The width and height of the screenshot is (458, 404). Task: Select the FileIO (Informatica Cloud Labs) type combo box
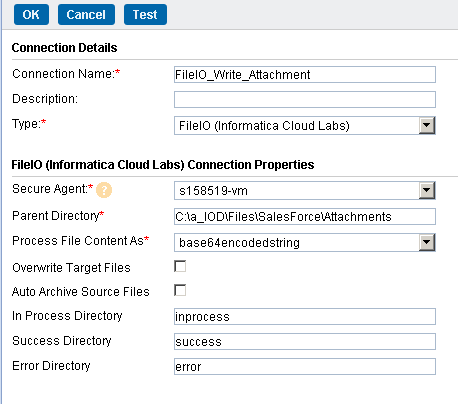click(x=305, y=126)
